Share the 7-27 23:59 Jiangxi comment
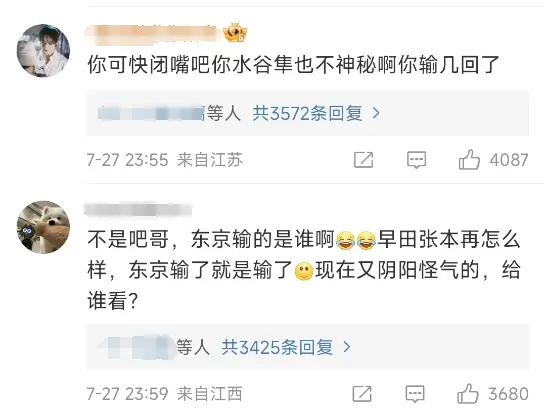The width and height of the screenshot is (544, 411). click(362, 394)
